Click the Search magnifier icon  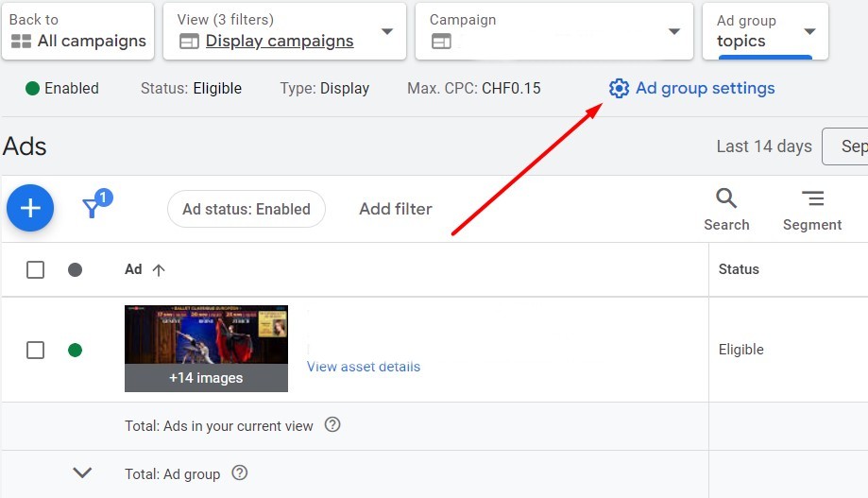[726, 199]
